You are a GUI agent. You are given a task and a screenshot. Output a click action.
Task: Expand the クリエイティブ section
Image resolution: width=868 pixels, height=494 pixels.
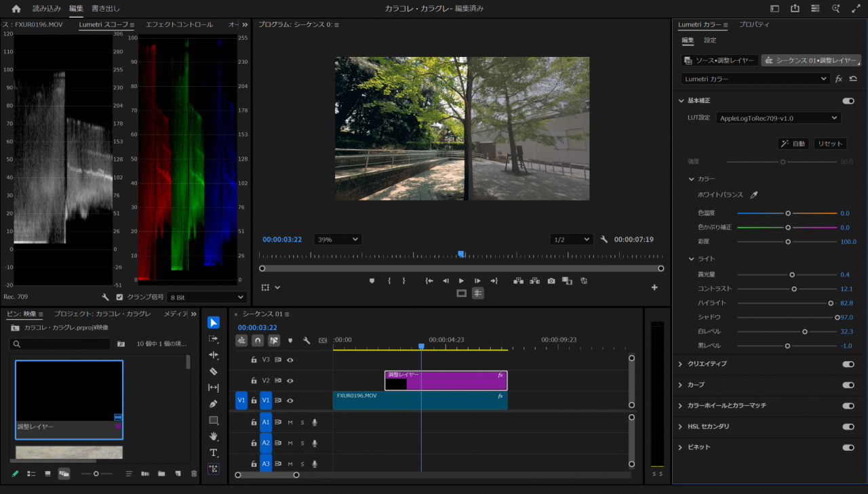coord(681,364)
